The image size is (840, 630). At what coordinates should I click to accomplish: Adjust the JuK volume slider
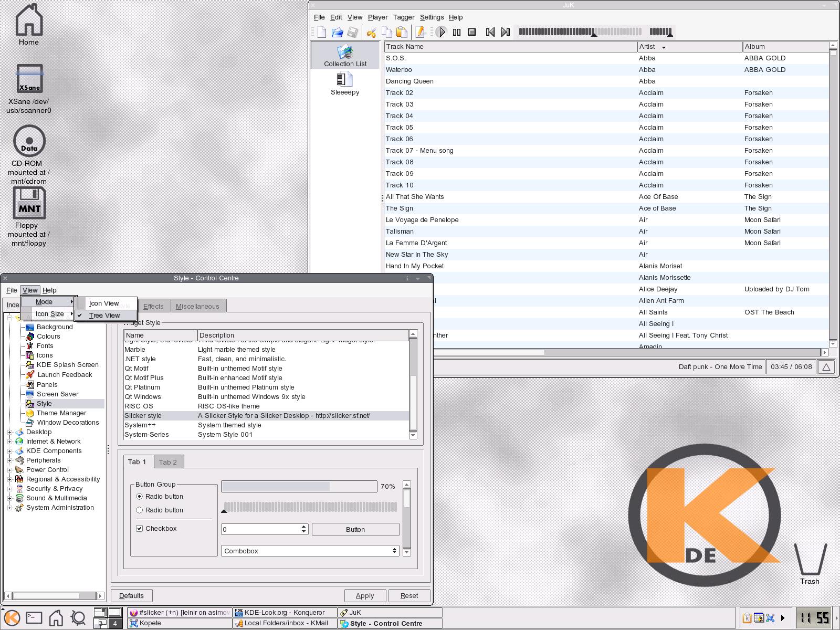660,32
